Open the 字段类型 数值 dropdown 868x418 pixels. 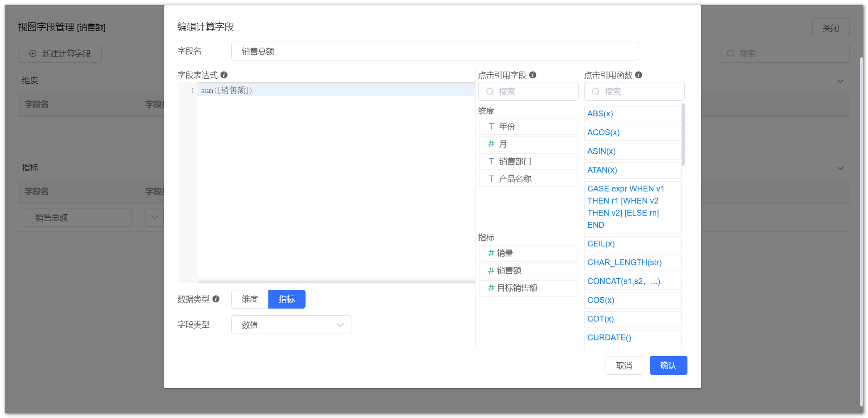[x=291, y=325]
